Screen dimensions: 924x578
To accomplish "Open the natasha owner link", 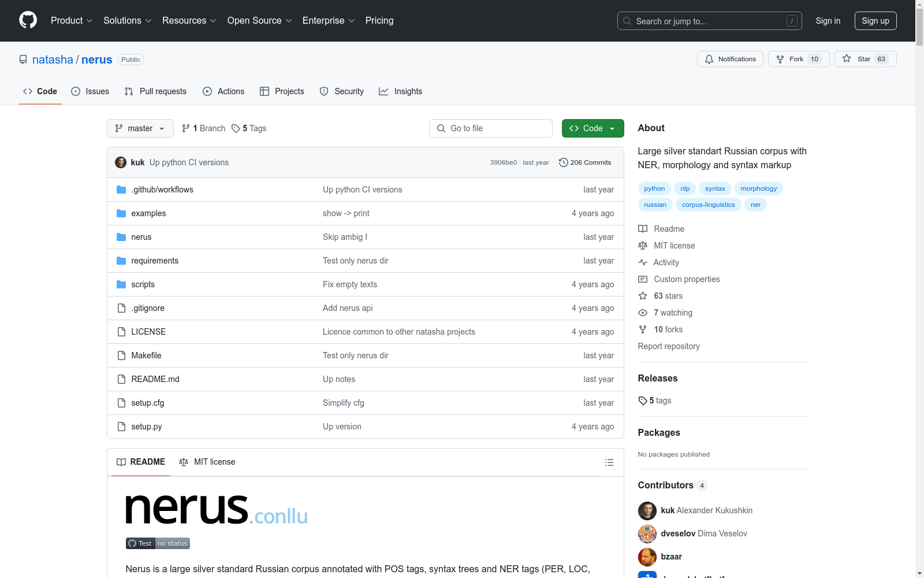I will (x=53, y=60).
